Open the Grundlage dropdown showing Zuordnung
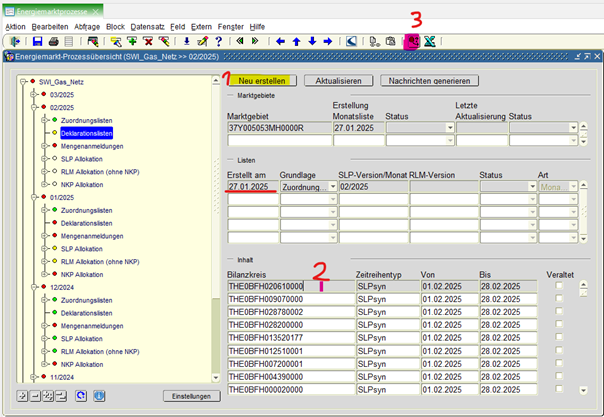The image size is (604, 417). pos(331,186)
